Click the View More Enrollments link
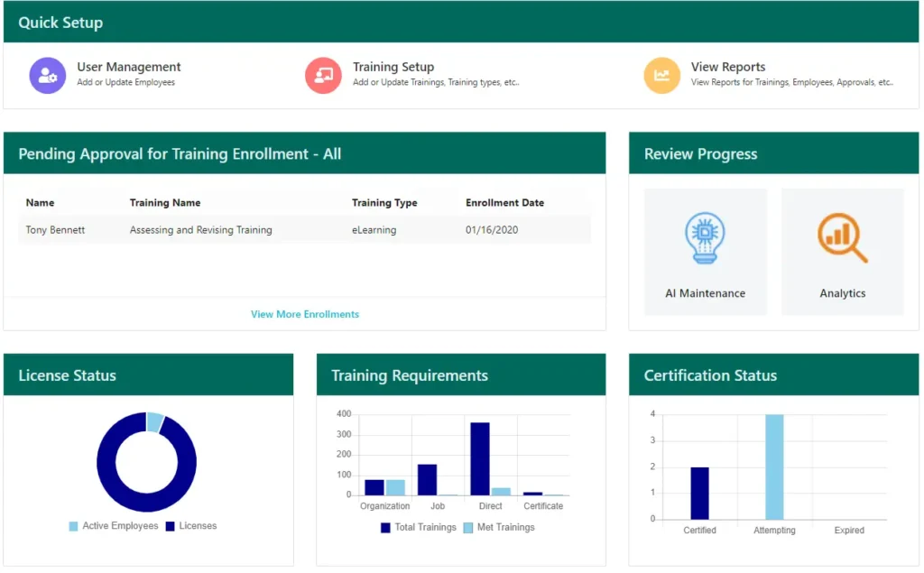Image resolution: width=924 pixels, height=573 pixels. tap(305, 314)
